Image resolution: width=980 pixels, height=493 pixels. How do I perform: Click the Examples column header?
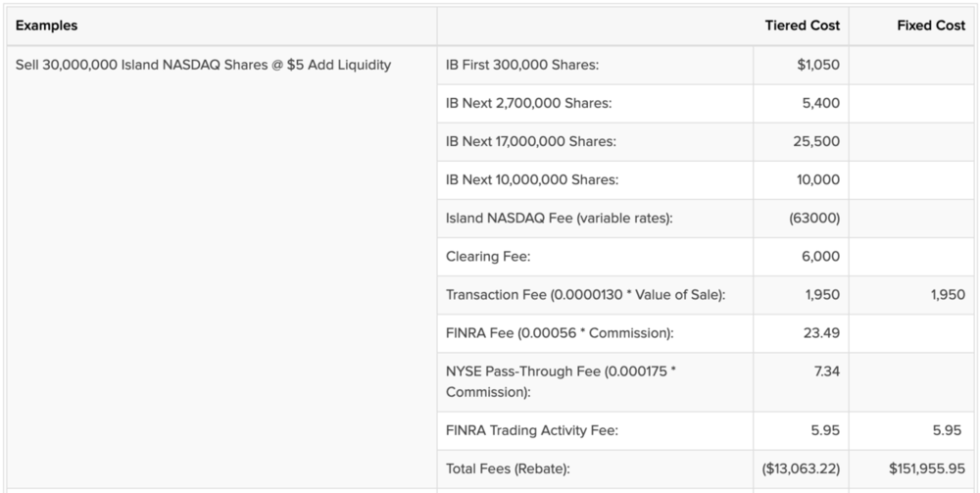[x=47, y=25]
